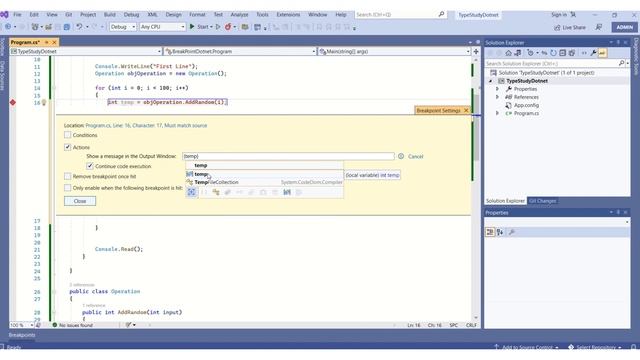Click the Alphabetical sort icon in Properties panel

500,232
